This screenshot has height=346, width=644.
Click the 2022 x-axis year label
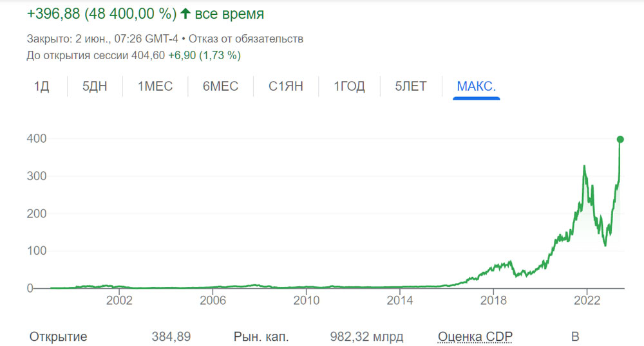point(587,300)
